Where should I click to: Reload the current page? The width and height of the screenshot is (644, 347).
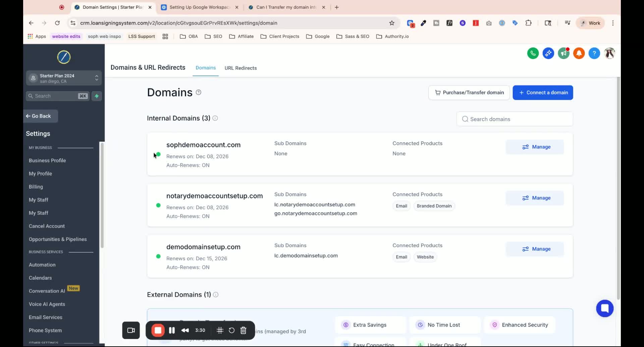coord(57,23)
